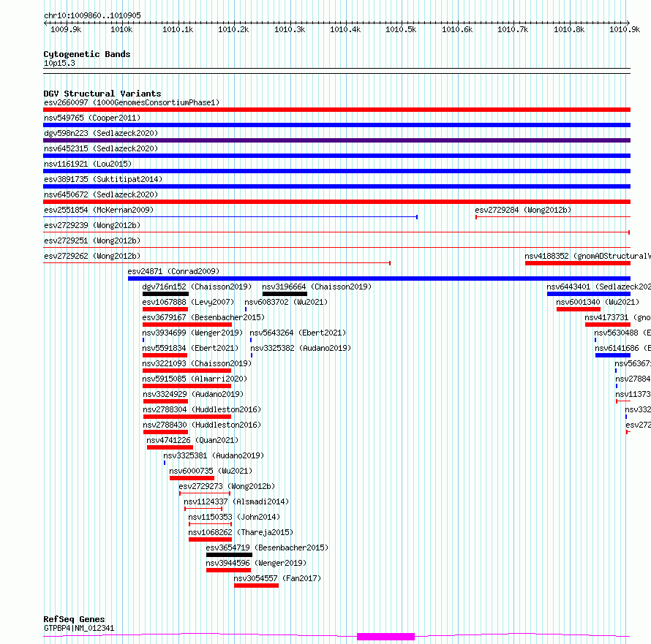Click the 1010.5k ruler tick
This screenshot has width=651, height=644.
pyautogui.click(x=401, y=29)
